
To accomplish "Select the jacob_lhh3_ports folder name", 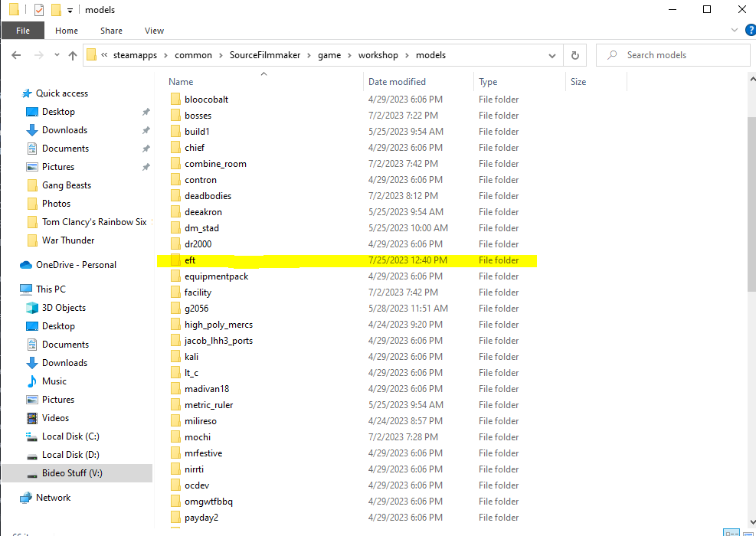I will tap(218, 341).
